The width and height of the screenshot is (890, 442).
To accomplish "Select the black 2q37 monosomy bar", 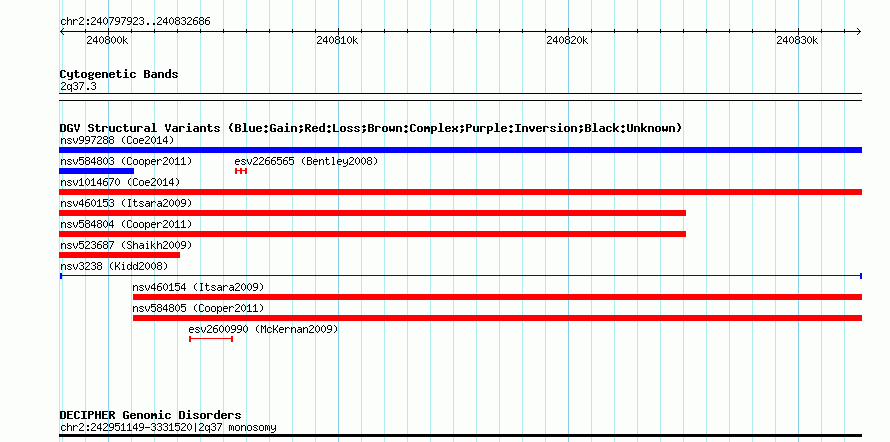I will [460, 436].
